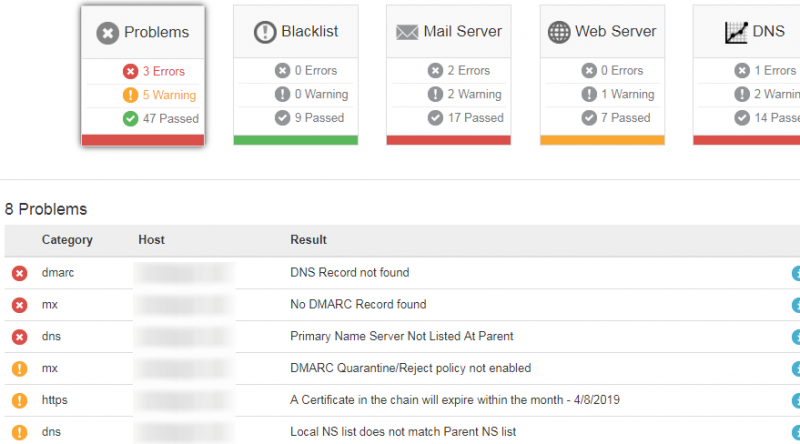Click Mail Server 2 Warning exclamation icon
Image resolution: width=800 pixels, height=444 pixels.
click(435, 94)
